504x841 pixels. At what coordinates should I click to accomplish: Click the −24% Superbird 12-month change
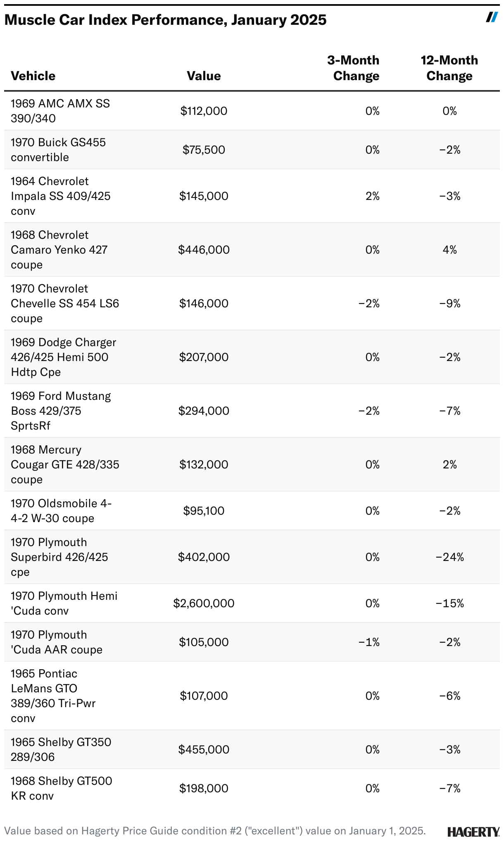click(x=449, y=557)
